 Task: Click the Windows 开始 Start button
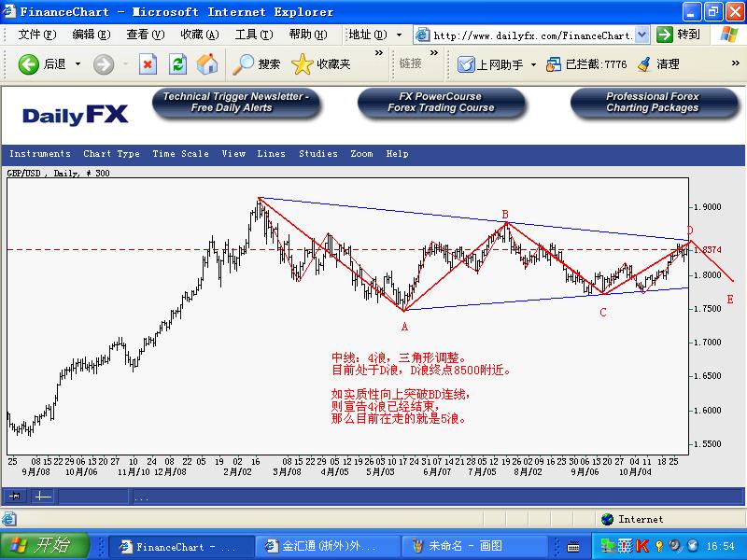point(44,546)
